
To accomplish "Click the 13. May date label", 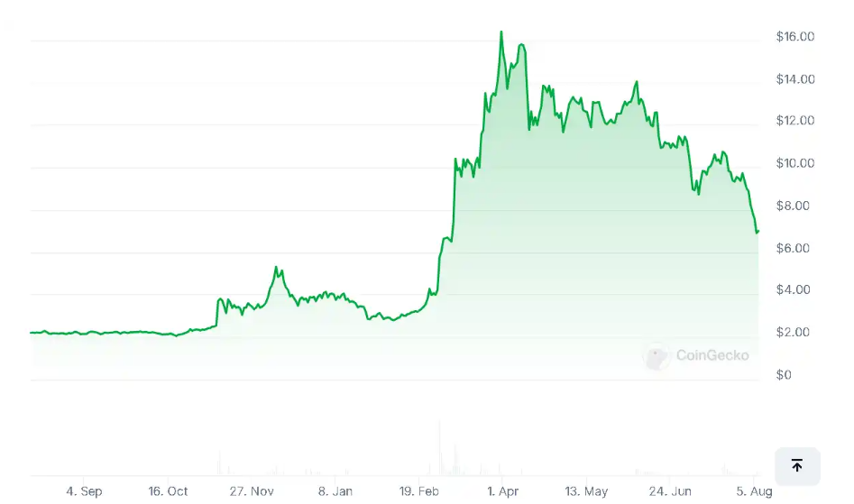I will coord(586,491).
